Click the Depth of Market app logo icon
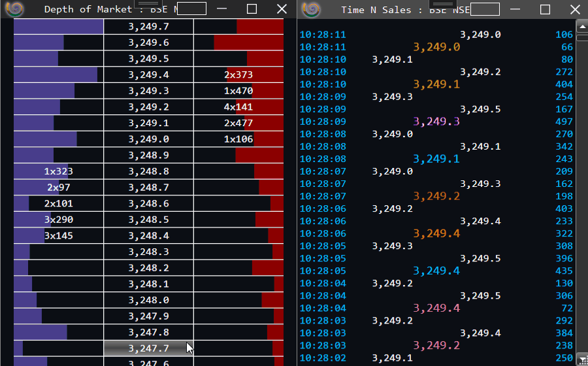 coord(14,9)
